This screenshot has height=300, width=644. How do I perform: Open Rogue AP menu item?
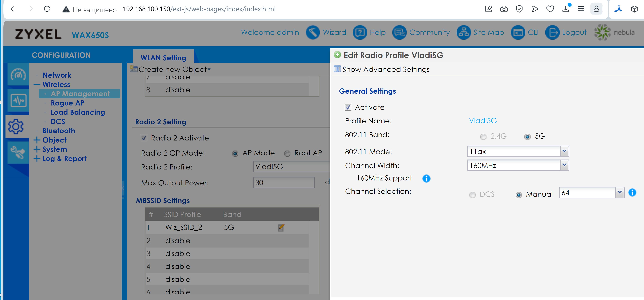click(x=67, y=103)
